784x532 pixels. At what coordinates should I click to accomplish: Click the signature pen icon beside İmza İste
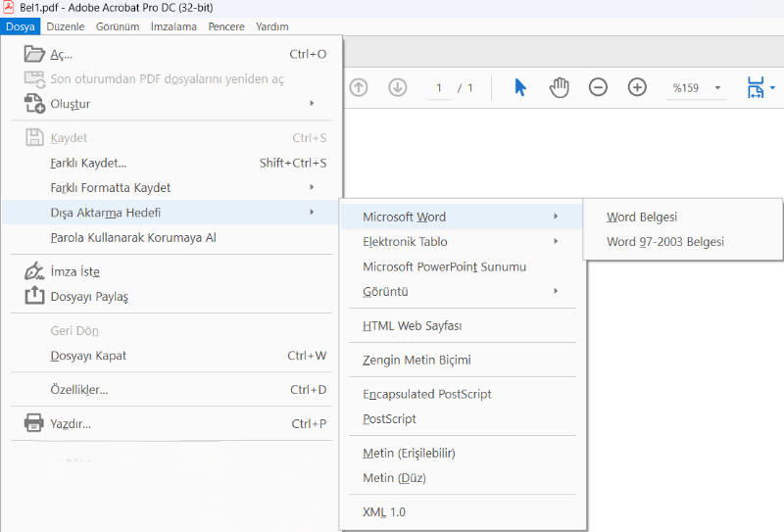34,271
